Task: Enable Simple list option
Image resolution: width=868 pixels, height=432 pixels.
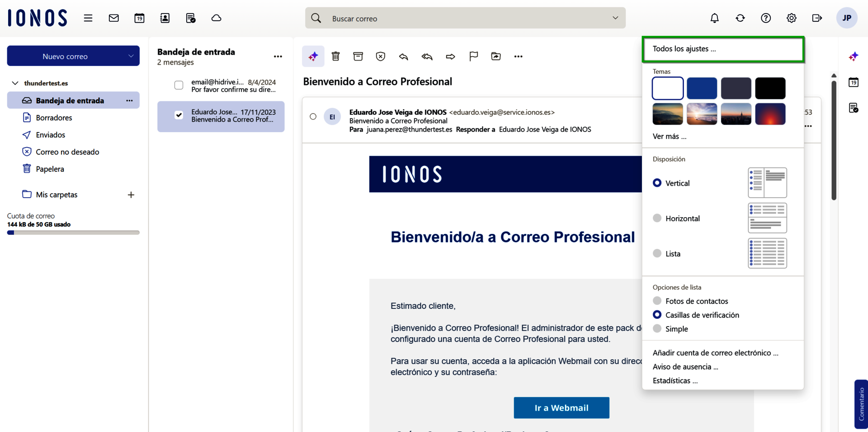Action: point(657,328)
